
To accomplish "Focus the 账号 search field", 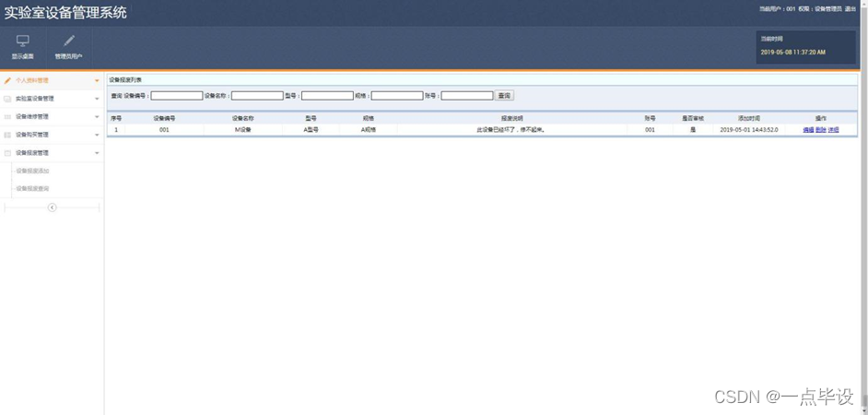I will tap(466, 96).
